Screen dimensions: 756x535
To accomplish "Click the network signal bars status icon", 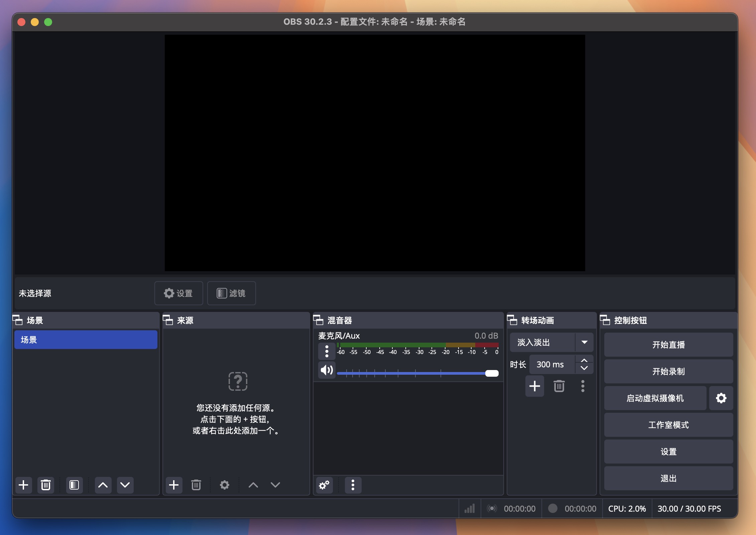I will tap(470, 509).
